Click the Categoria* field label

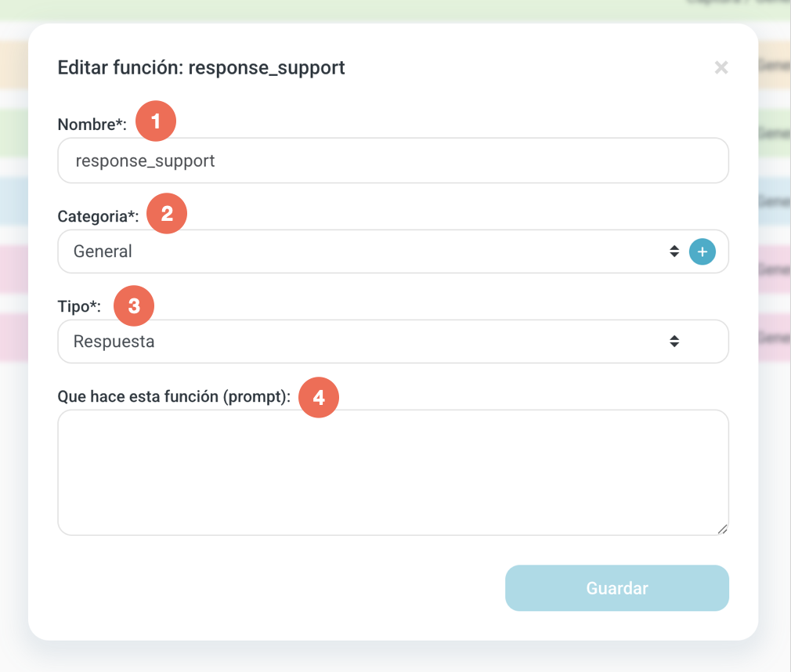(98, 216)
